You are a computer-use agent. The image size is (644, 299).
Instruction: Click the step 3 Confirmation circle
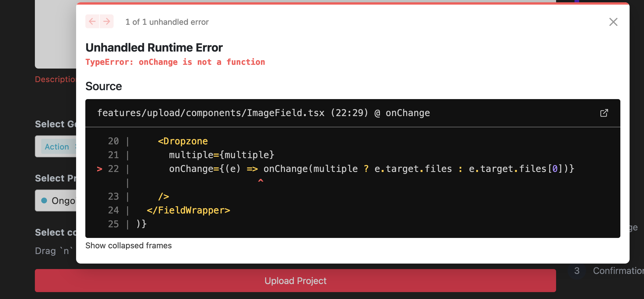(x=576, y=271)
